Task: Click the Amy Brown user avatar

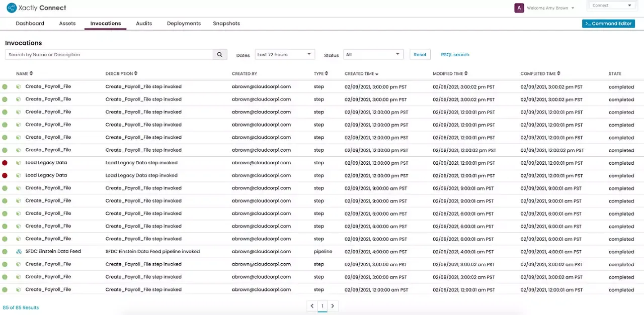Action: click(519, 8)
